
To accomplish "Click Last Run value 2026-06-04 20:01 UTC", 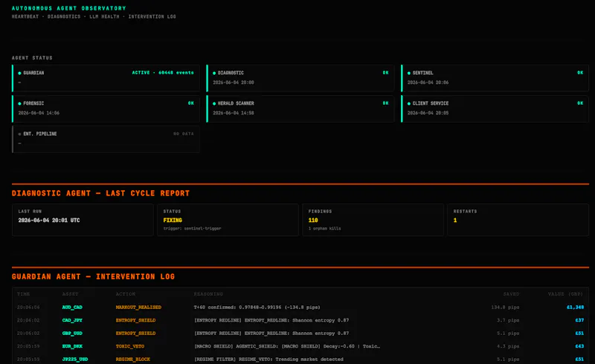I will (x=49, y=221).
